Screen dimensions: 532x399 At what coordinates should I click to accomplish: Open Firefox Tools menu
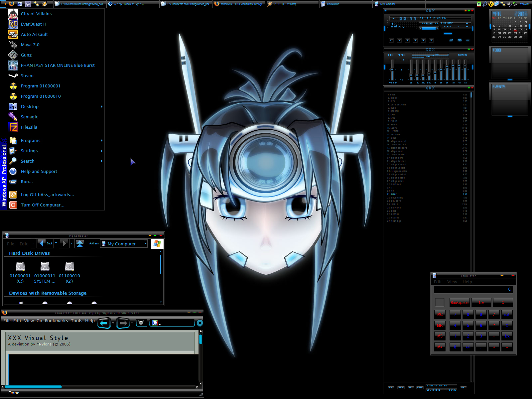[76, 321]
